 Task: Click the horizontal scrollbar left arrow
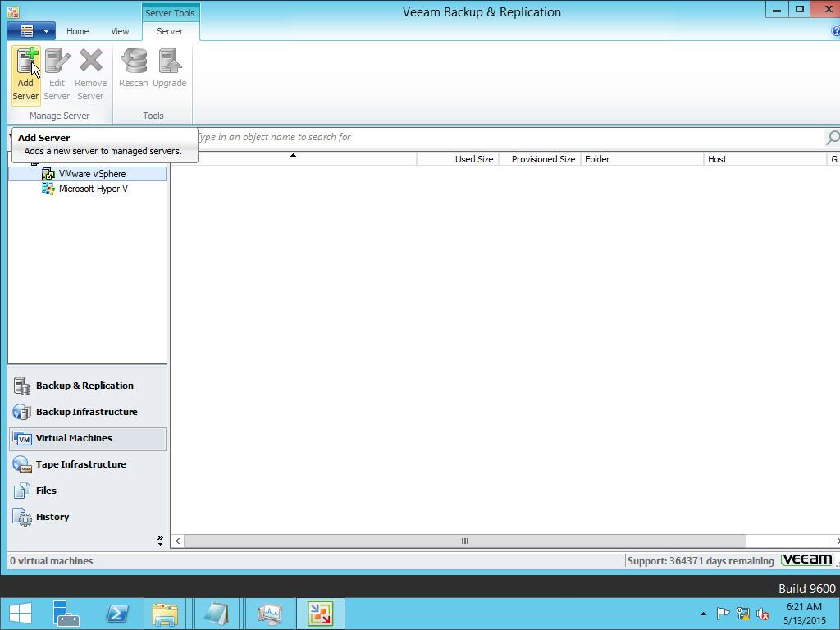(178, 541)
